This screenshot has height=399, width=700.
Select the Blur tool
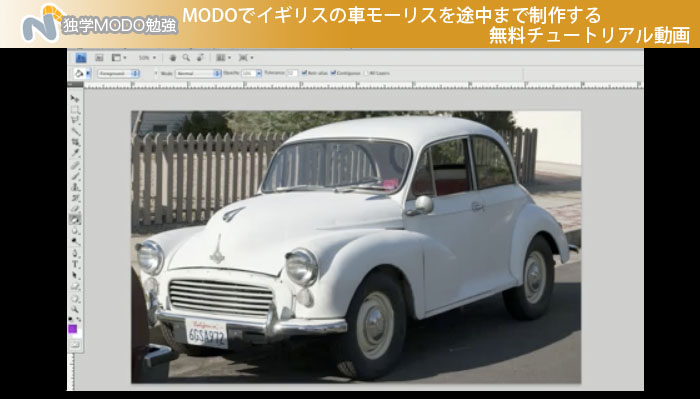click(x=75, y=231)
